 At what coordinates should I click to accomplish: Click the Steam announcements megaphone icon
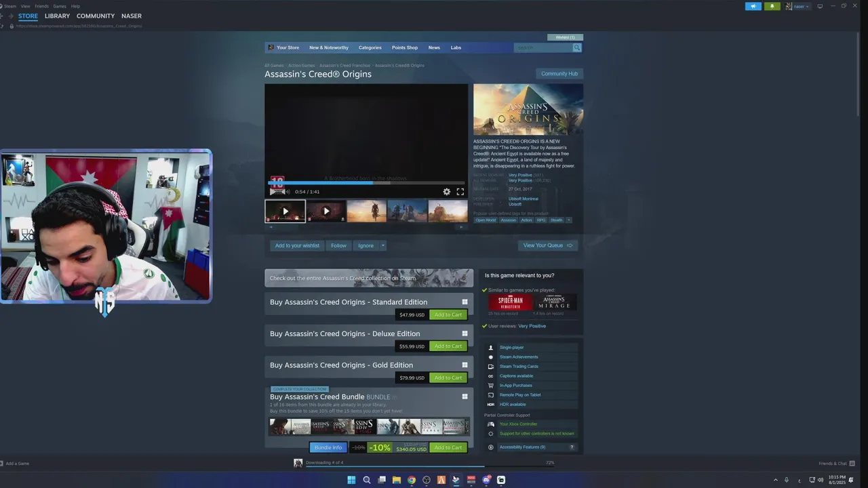pyautogui.click(x=753, y=6)
